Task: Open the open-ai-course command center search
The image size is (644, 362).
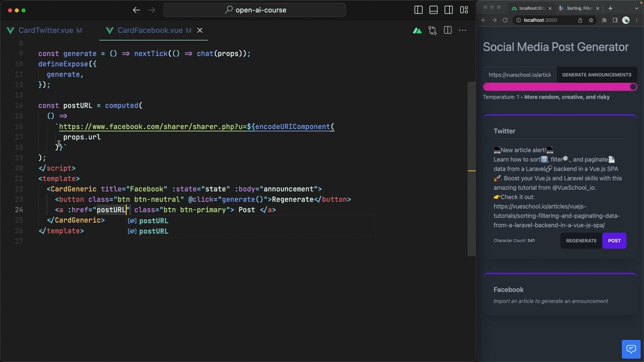Action: coord(255,10)
